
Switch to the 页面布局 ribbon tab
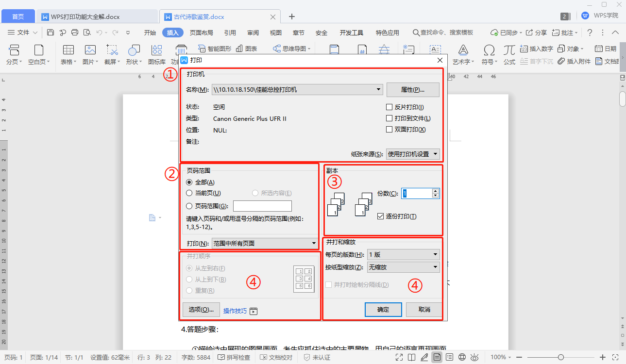(201, 33)
